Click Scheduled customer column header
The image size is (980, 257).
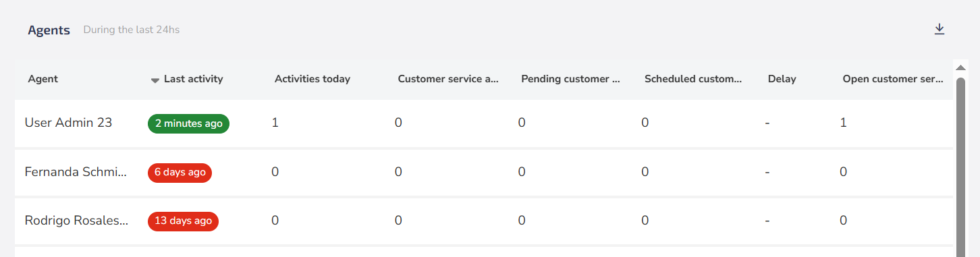pos(693,79)
